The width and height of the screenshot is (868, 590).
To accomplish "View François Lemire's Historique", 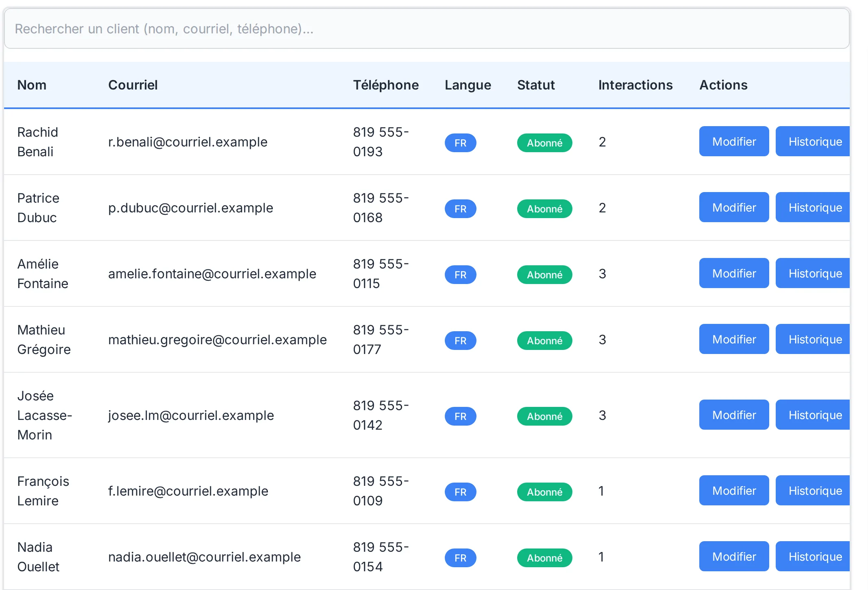I will click(812, 491).
